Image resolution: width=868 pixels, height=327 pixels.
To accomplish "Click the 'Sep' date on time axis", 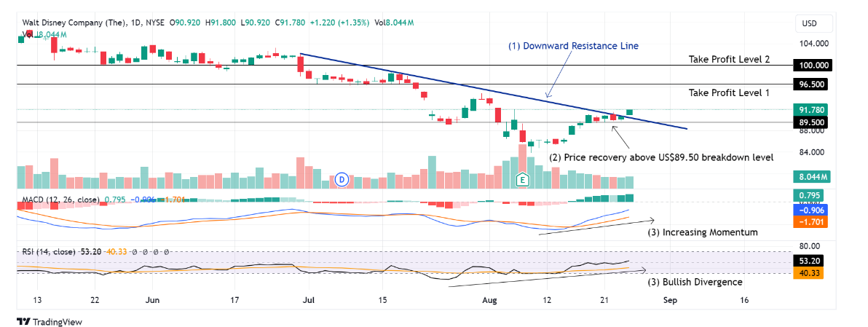I will click(670, 300).
